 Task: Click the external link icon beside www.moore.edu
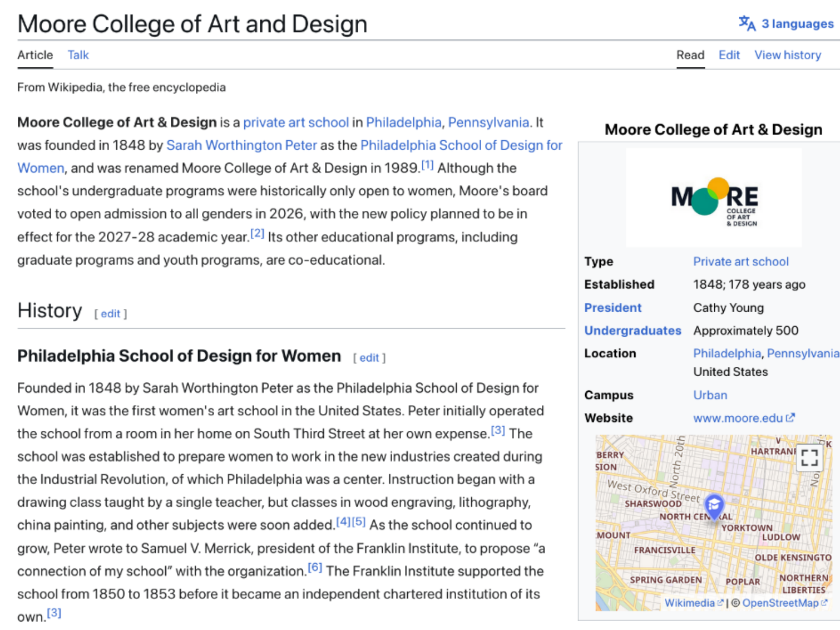[x=790, y=417]
